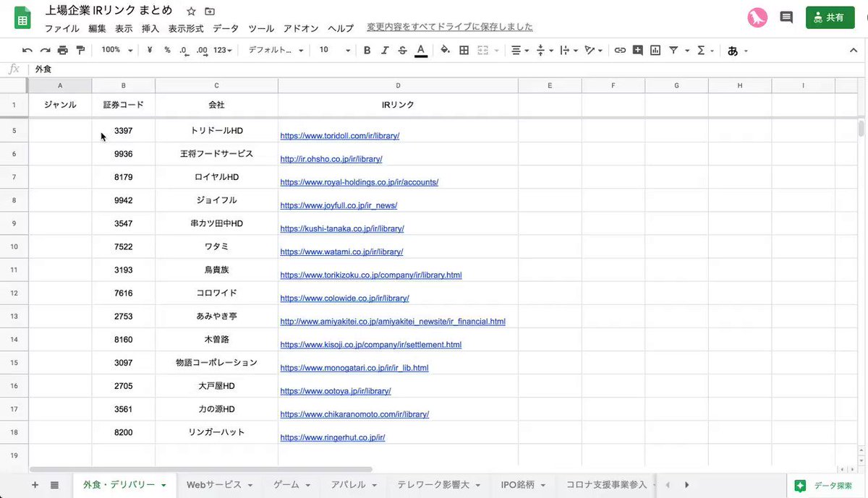This screenshot has height=498, width=868.
Task: Decrease decimal places
Action: [x=184, y=51]
